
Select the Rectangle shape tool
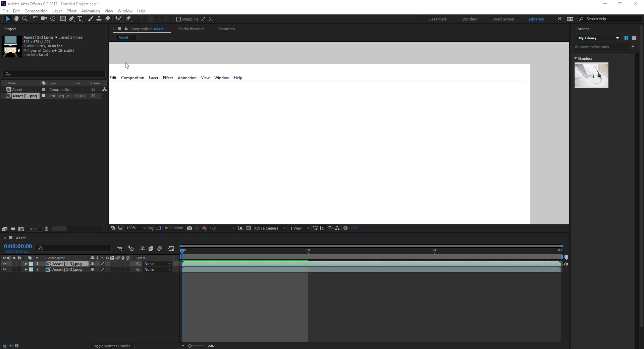(63, 19)
